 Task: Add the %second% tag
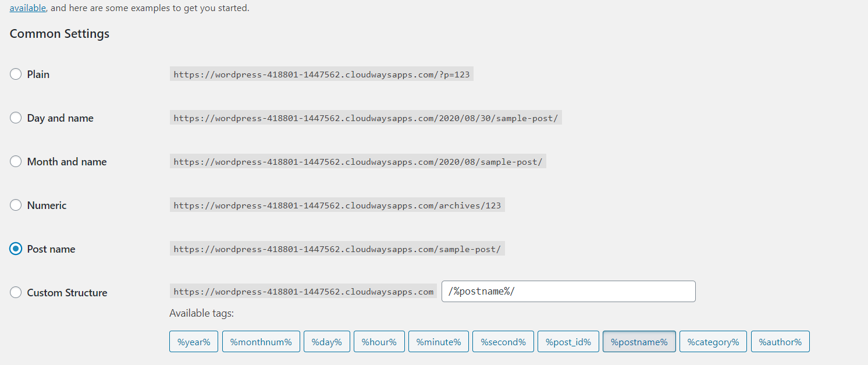(x=503, y=342)
